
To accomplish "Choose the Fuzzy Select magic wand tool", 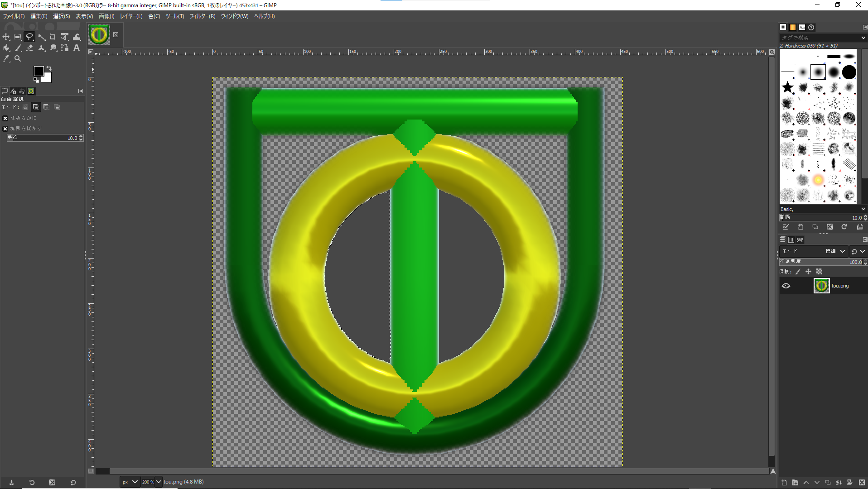I will click(x=41, y=37).
